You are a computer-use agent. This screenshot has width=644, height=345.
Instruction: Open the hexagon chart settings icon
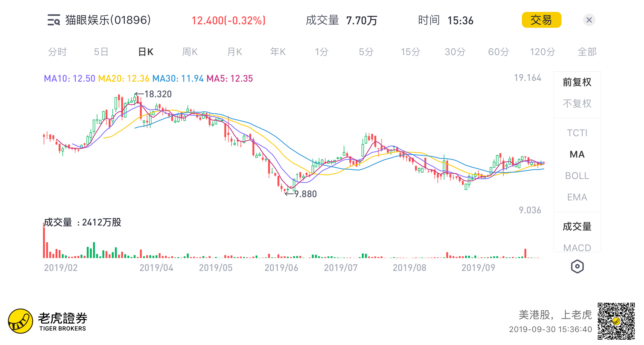[577, 266]
